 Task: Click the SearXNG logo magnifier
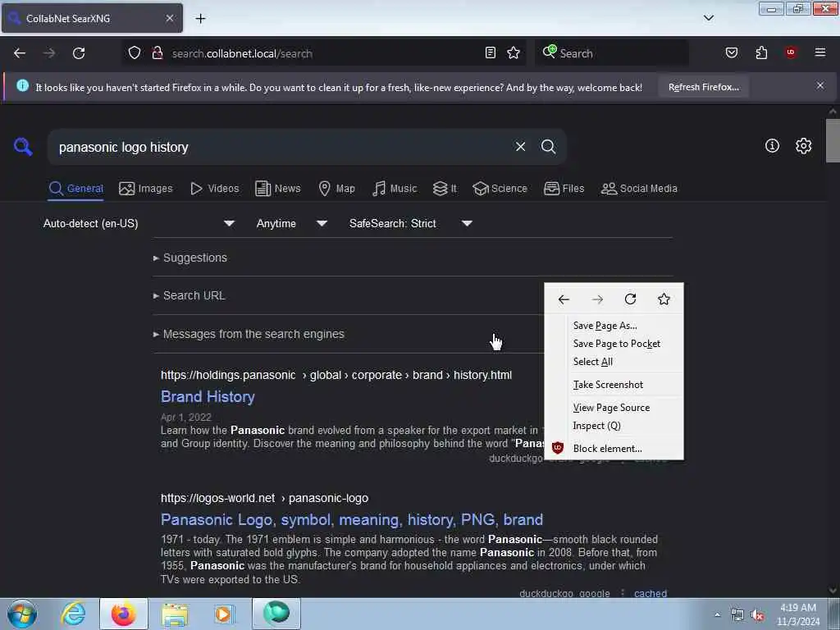(x=23, y=147)
